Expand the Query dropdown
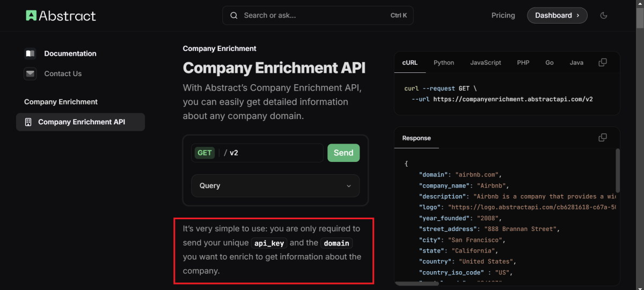The width and height of the screenshot is (644, 290). pyautogui.click(x=275, y=186)
